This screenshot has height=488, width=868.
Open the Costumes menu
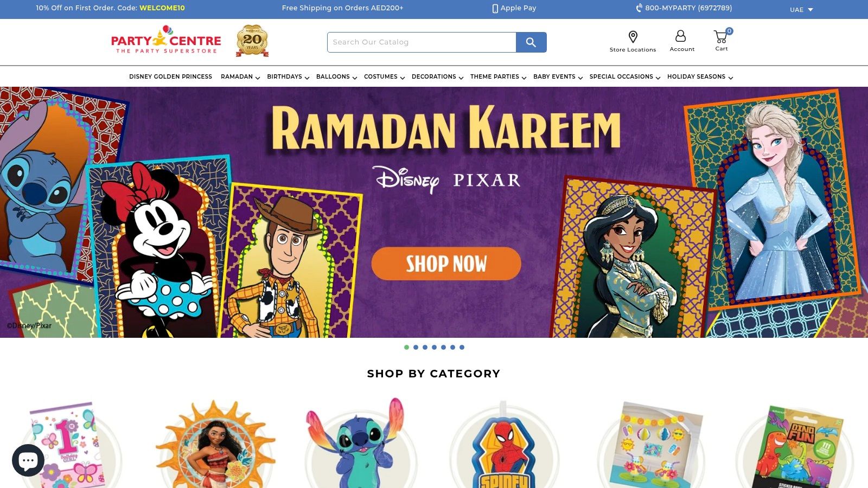pos(384,77)
